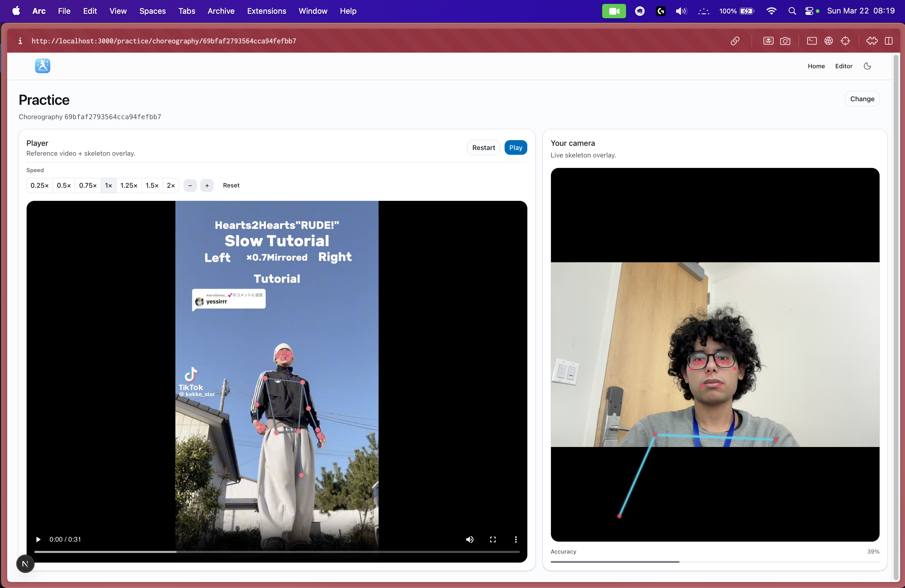Click the dance app logo icon
Screen dimensions: 905x588
click(x=42, y=66)
